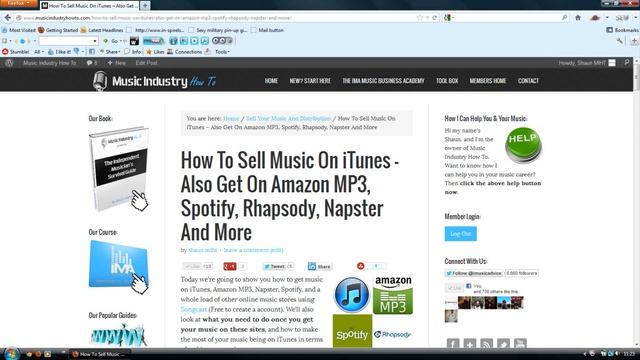Click the Rhapsody logo image
The image size is (640, 360).
392,334
